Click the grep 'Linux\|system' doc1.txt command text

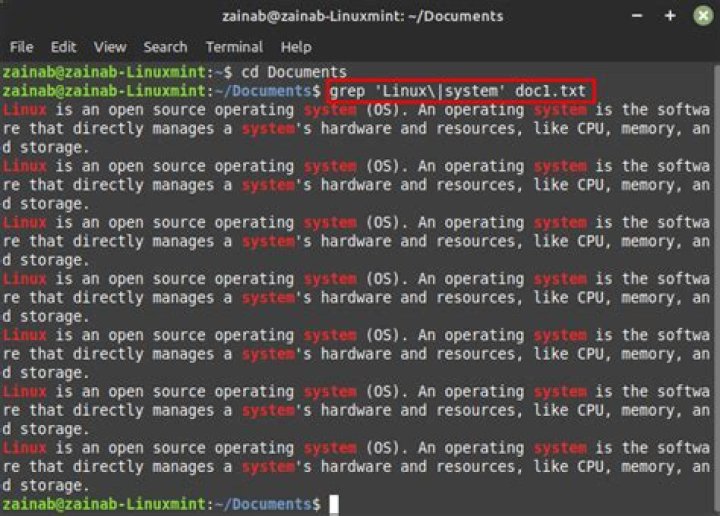click(x=458, y=91)
